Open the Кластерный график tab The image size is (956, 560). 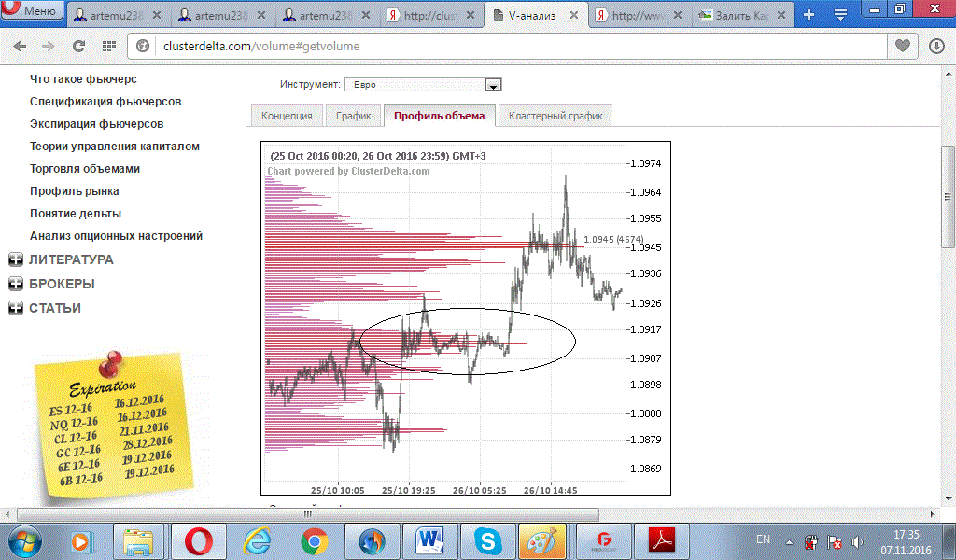tap(555, 116)
